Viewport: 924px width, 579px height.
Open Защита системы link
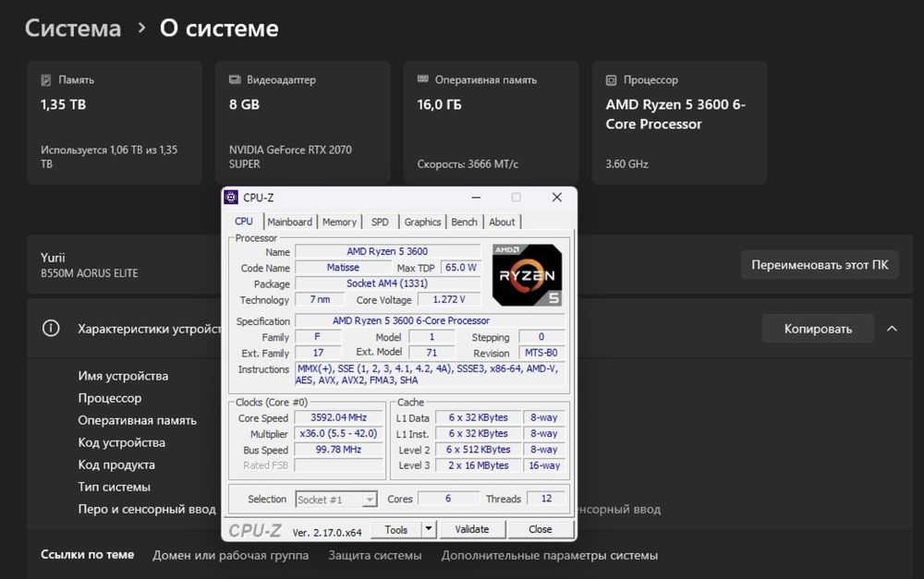(375, 555)
